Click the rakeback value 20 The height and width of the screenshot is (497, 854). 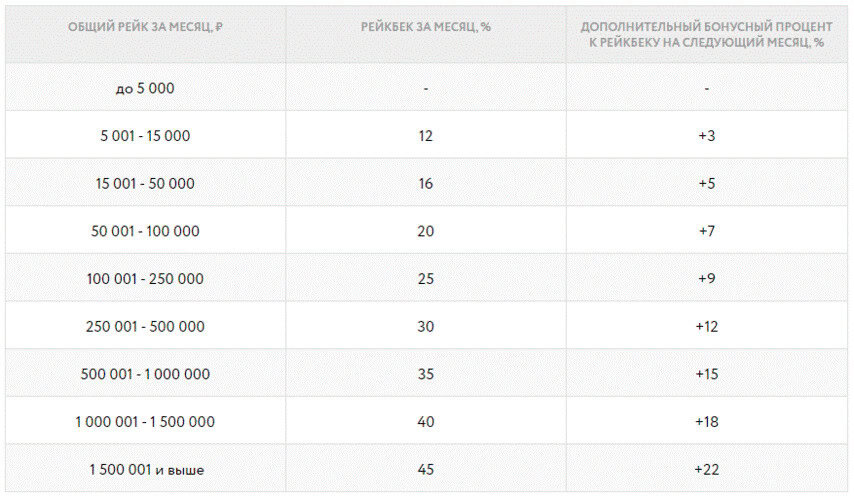pos(425,231)
